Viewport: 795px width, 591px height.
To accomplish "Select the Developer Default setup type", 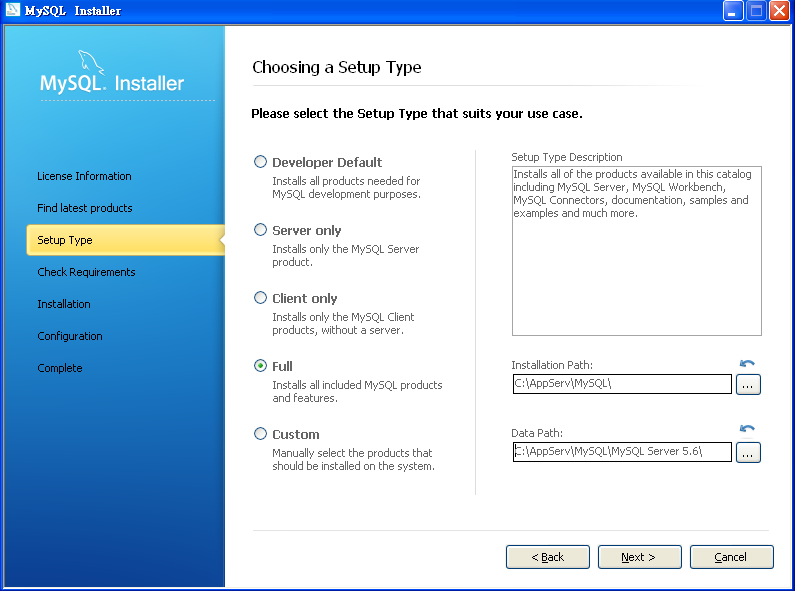I will click(x=260, y=162).
